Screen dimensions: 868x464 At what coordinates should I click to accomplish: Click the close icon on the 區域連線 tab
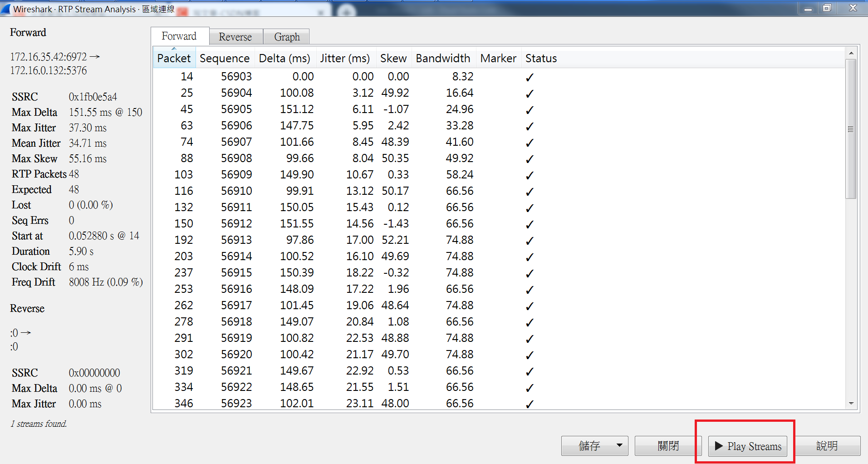point(322,12)
